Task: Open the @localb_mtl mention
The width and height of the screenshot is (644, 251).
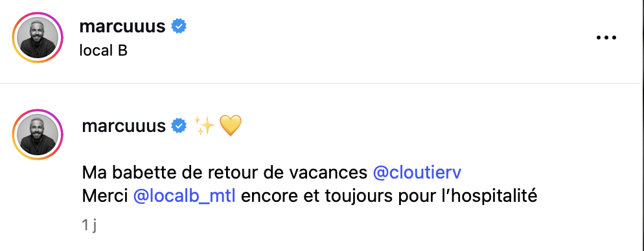Action: [185, 197]
